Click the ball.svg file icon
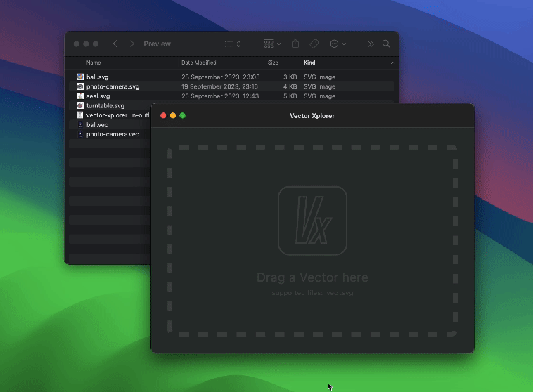Image resolution: width=533 pixels, height=392 pixels. [80, 77]
